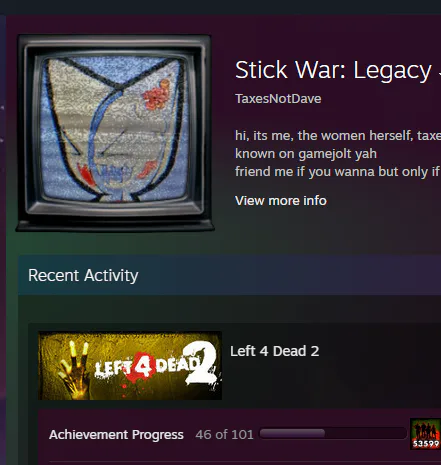Screen dimensions: 441x465
Task: Click the large white 2 on the game banner
Action: (x=200, y=363)
